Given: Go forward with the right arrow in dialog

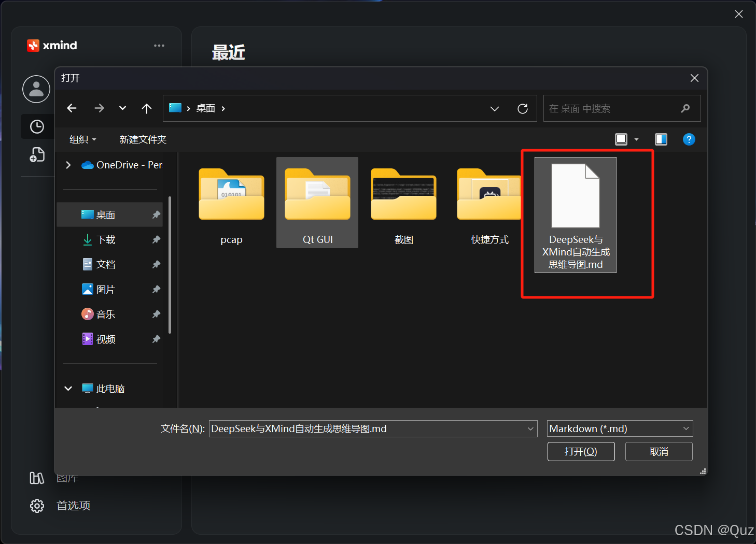Looking at the screenshot, I should (x=99, y=108).
